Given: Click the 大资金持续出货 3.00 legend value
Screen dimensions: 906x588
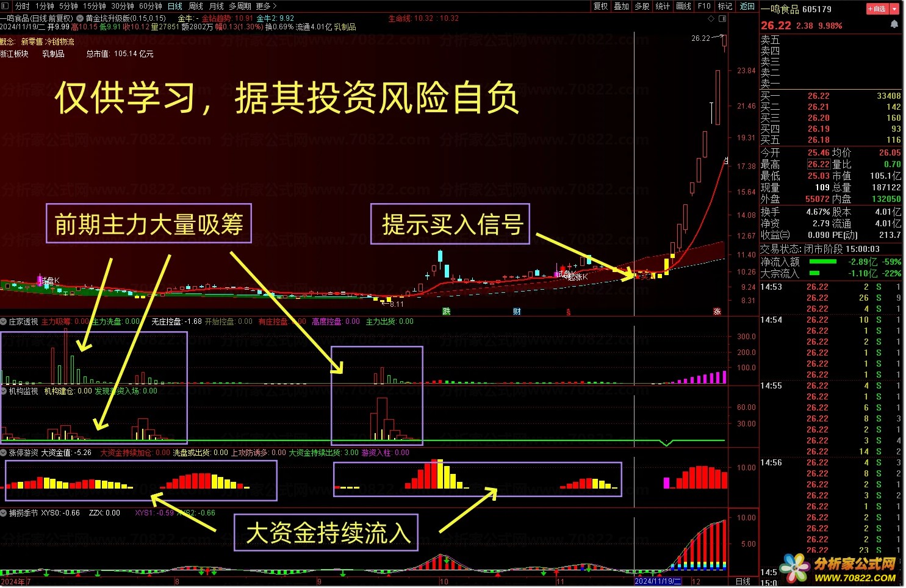Looking at the screenshot, I should (x=324, y=453).
